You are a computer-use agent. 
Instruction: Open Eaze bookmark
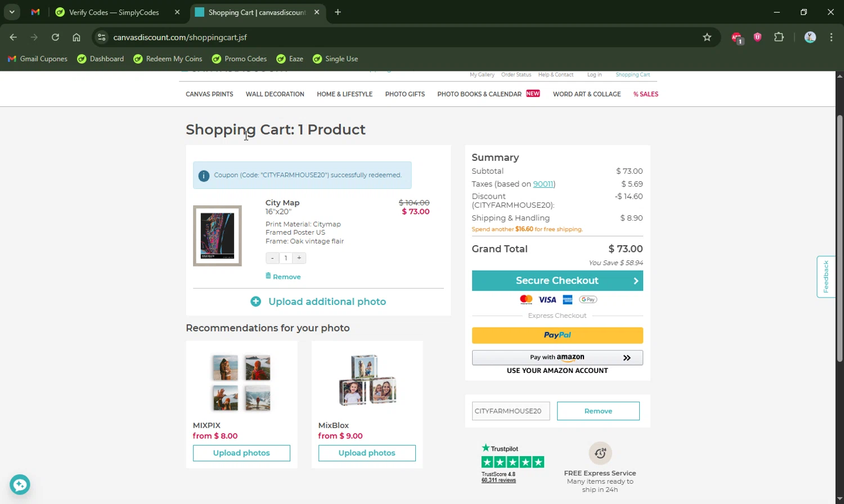pos(290,58)
